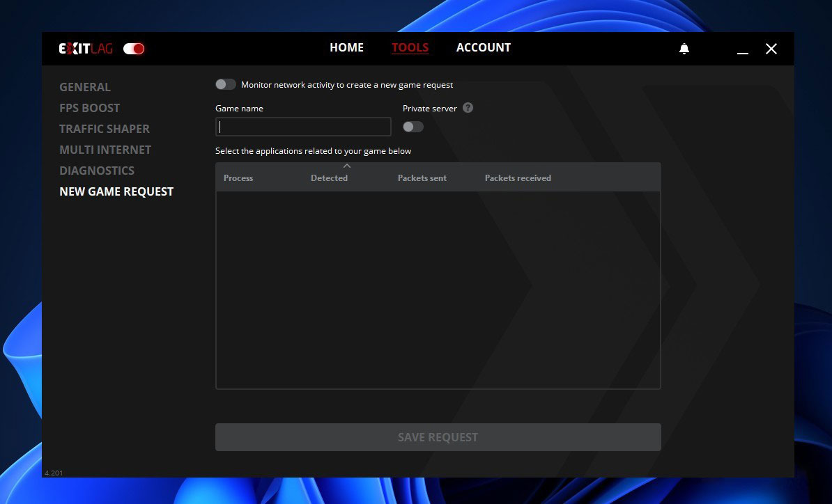Sort by Packets sent column
This screenshot has height=504, width=832.
pyautogui.click(x=422, y=178)
